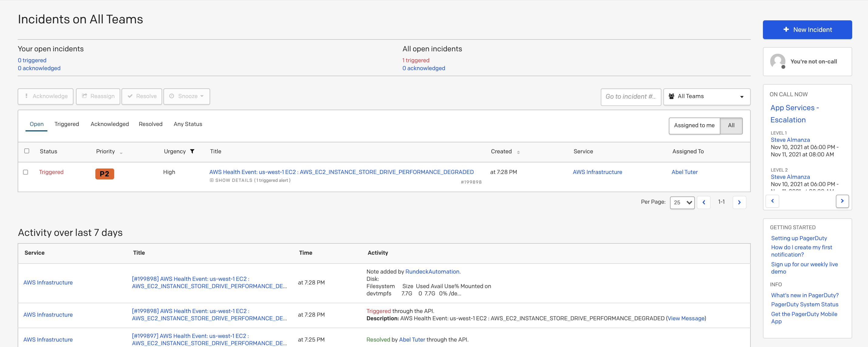
Task: Toggle the Assigned to me filter
Action: coord(694,125)
